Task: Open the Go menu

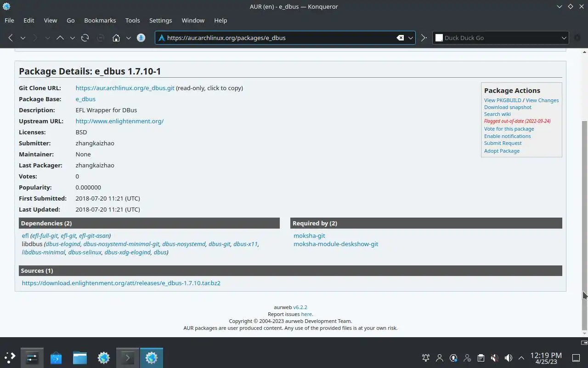Action: click(71, 20)
